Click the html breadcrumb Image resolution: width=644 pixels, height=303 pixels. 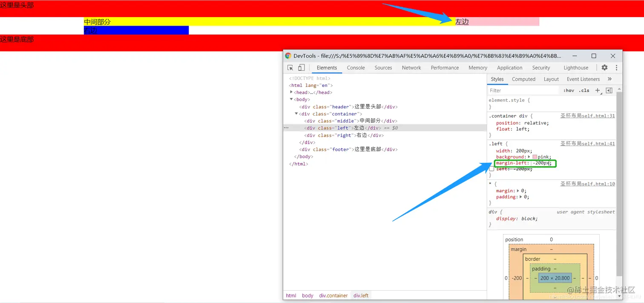[x=291, y=295]
